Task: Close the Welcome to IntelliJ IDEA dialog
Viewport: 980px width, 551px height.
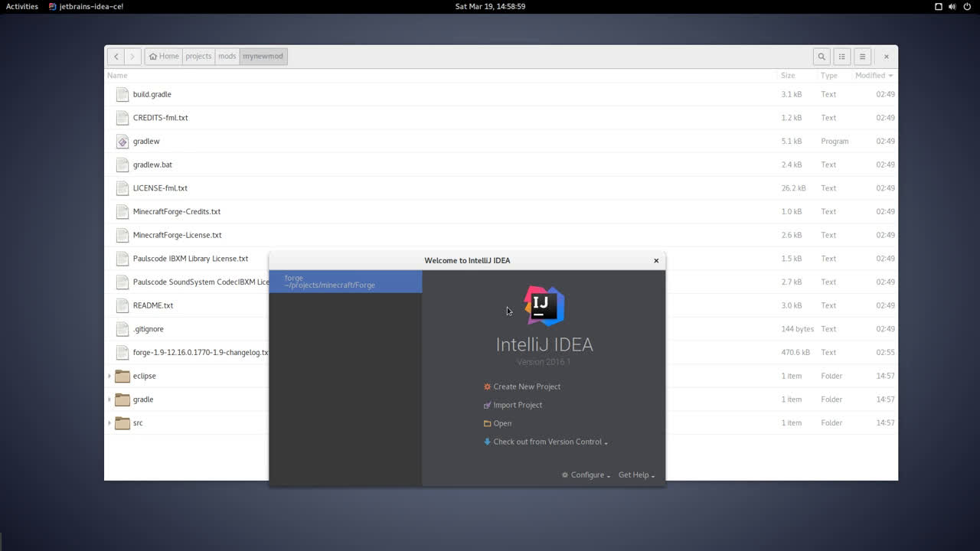Action: [656, 260]
